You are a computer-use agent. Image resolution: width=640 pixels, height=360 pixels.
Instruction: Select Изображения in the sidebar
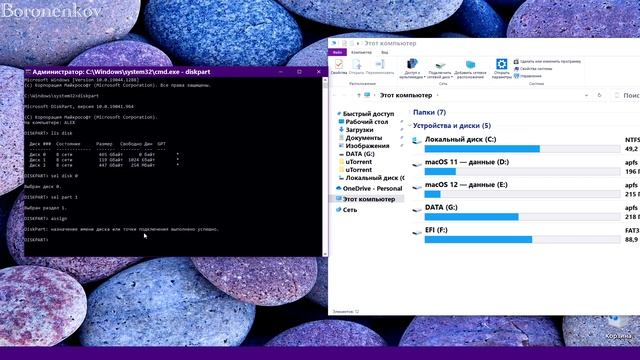[363, 146]
